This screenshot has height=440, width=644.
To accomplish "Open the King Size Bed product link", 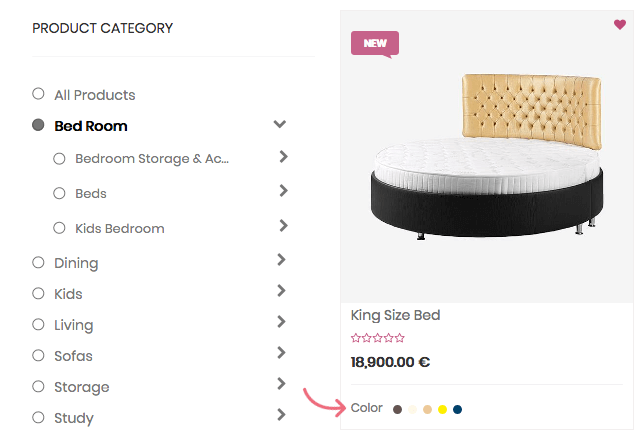I will click(395, 315).
